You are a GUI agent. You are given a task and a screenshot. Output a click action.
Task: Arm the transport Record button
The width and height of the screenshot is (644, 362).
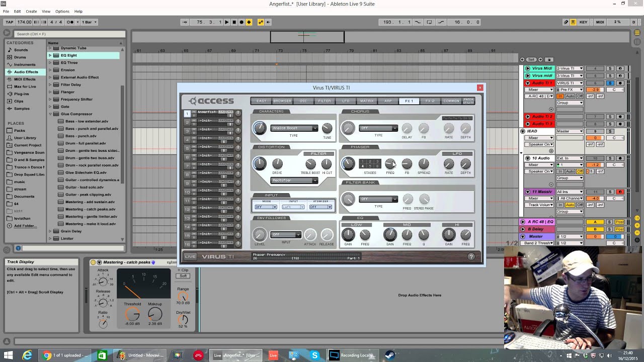click(x=242, y=22)
